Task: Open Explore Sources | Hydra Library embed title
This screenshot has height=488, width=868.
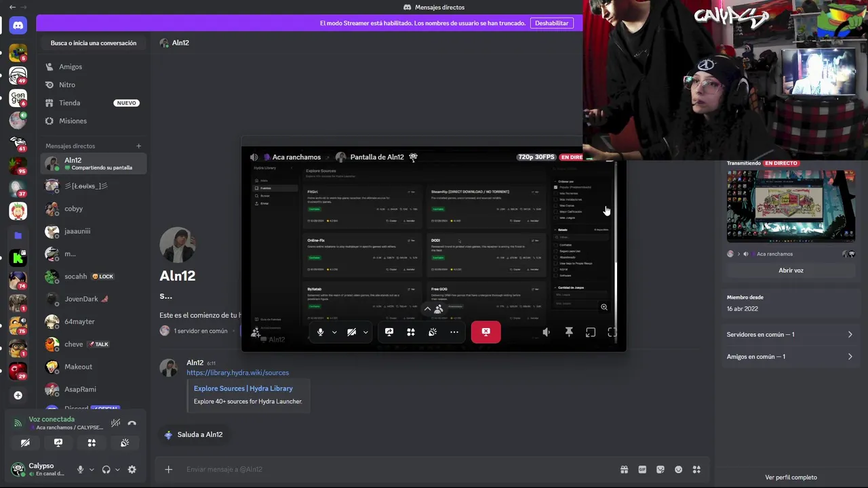Action: [x=243, y=388]
